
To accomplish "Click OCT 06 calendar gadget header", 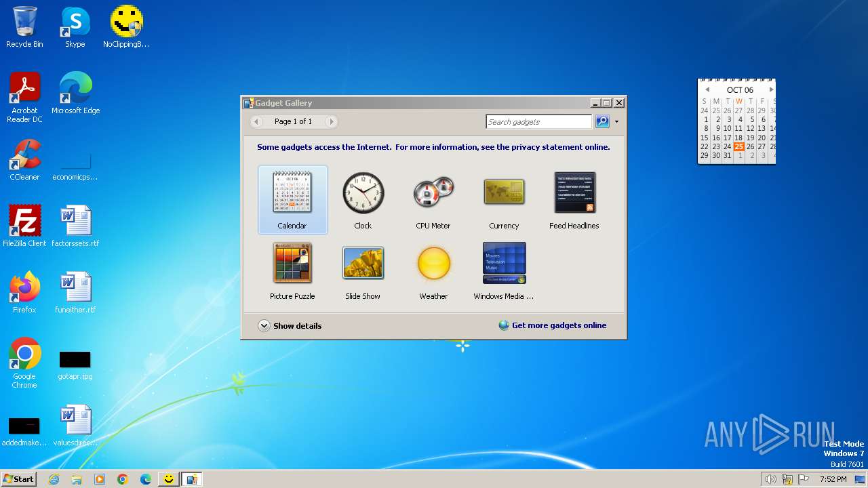I will pos(740,89).
